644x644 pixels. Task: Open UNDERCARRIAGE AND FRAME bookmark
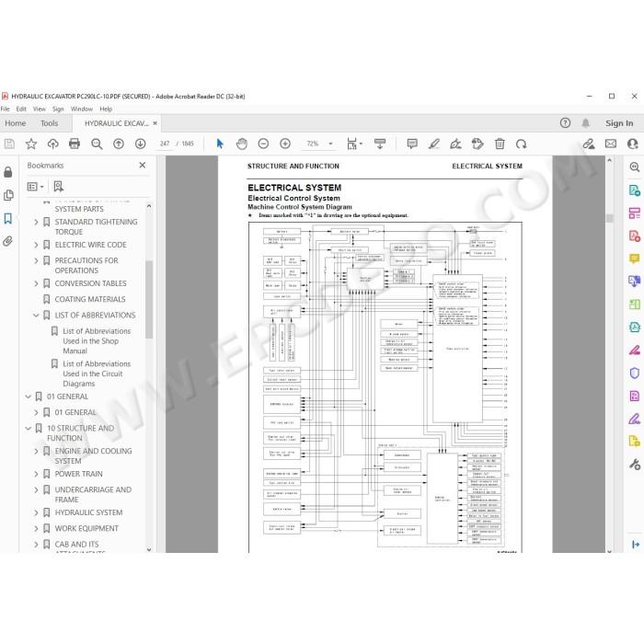click(93, 495)
